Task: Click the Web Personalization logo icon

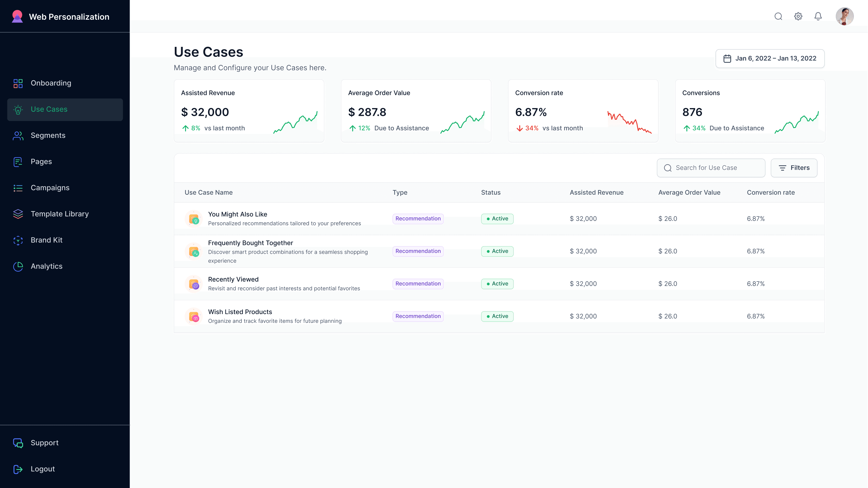Action: point(17,17)
